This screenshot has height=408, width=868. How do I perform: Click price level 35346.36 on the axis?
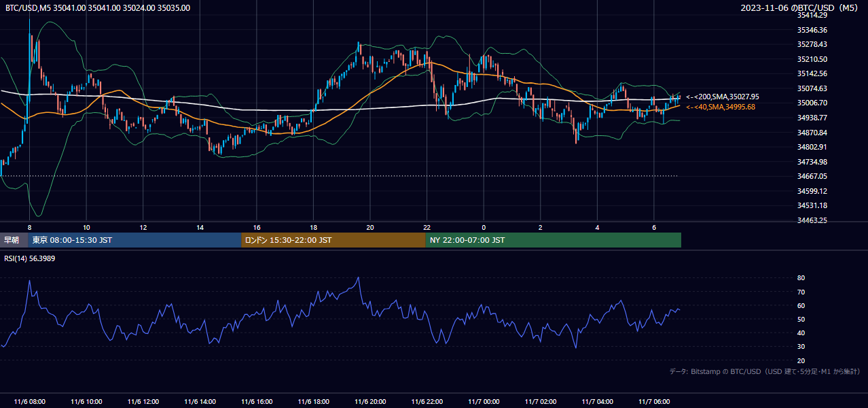[x=812, y=30]
